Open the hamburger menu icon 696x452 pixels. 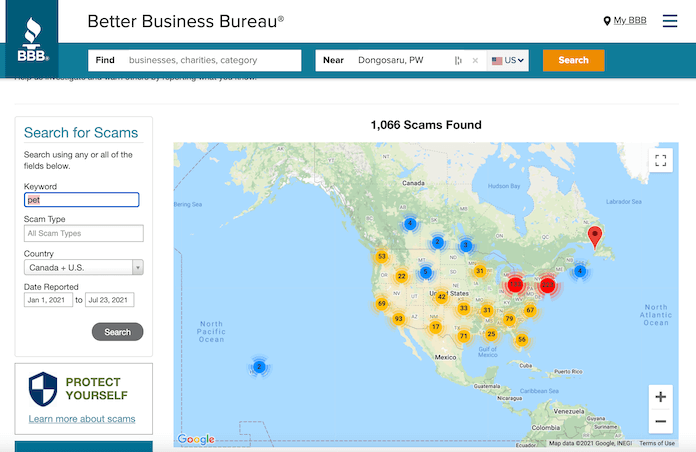pyautogui.click(x=669, y=21)
